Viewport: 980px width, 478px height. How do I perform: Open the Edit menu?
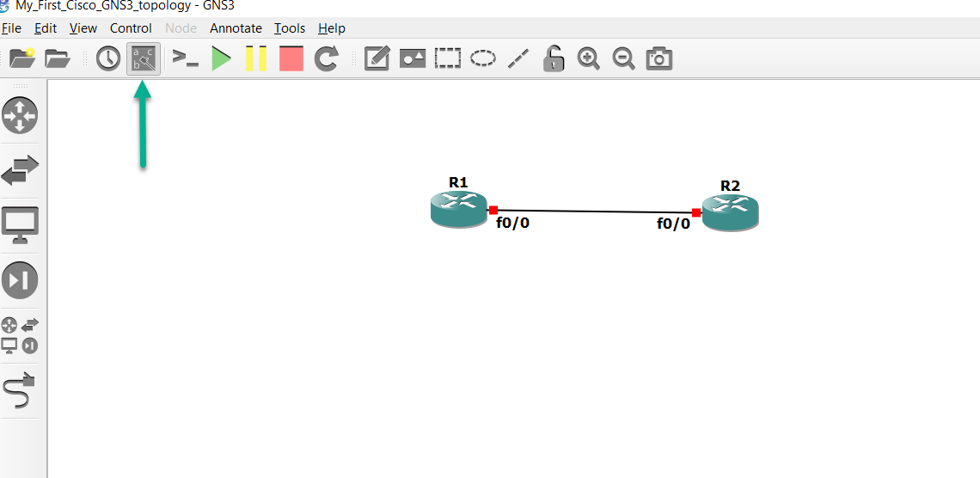tap(46, 28)
